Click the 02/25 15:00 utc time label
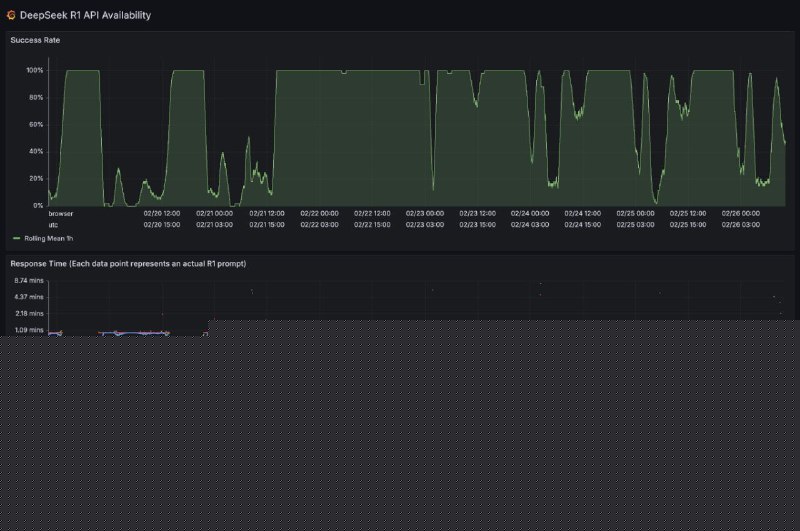This screenshot has width=800, height=531. (x=688, y=225)
